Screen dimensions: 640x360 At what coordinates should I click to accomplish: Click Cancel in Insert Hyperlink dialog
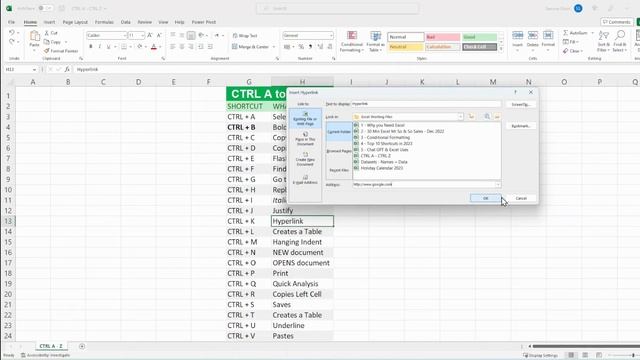tap(521, 198)
